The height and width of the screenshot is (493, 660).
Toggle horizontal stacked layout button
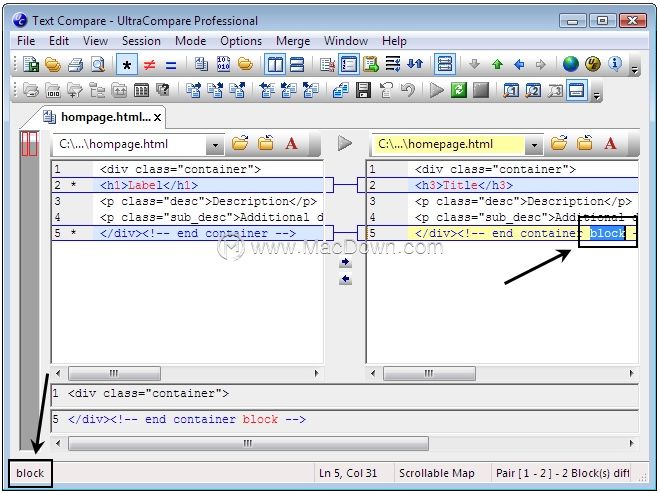coord(297,64)
